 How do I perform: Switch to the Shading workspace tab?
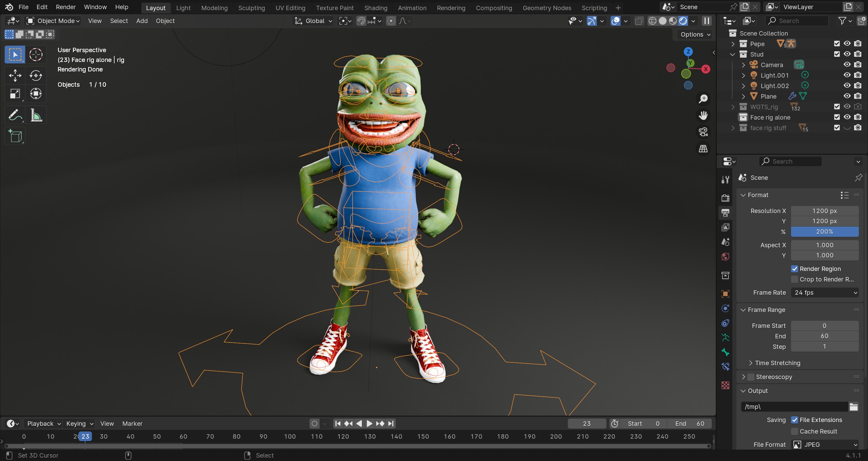coord(376,8)
